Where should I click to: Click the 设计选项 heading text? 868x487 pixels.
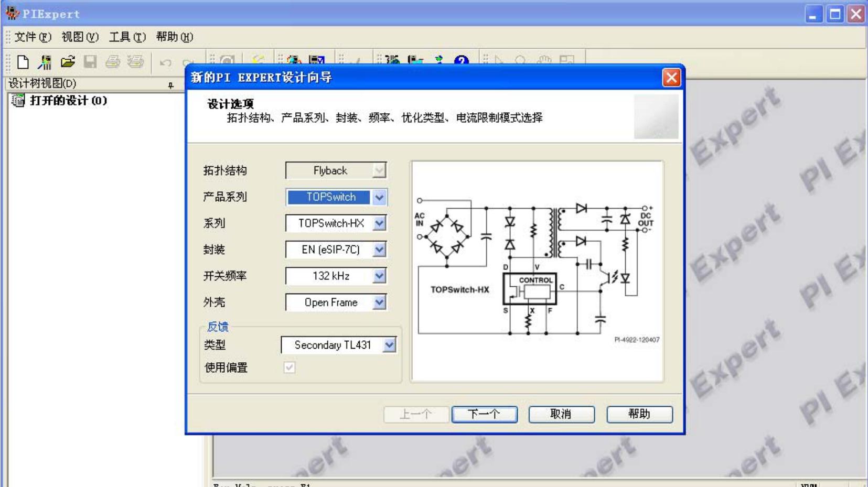(230, 104)
